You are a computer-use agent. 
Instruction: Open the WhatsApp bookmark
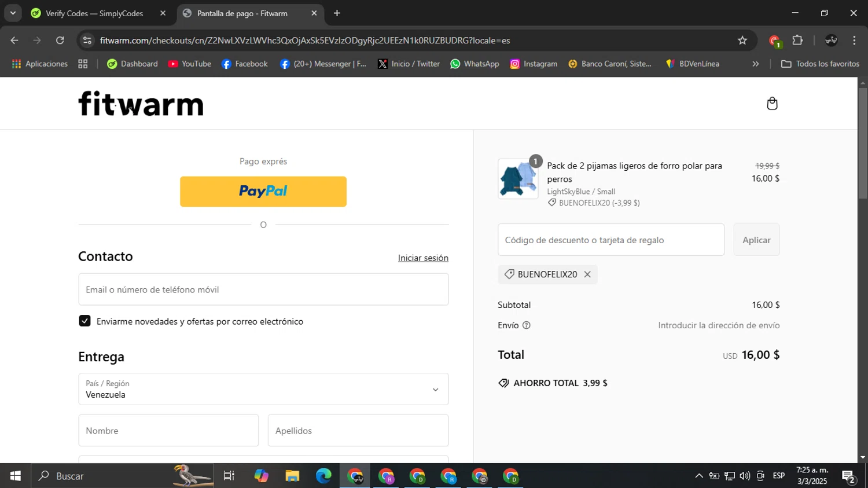pos(475,64)
